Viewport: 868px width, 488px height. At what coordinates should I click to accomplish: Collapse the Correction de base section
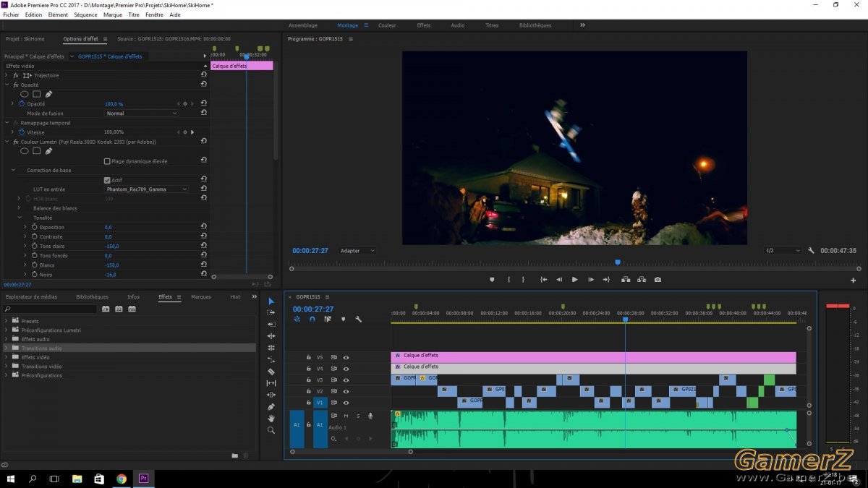(x=13, y=171)
